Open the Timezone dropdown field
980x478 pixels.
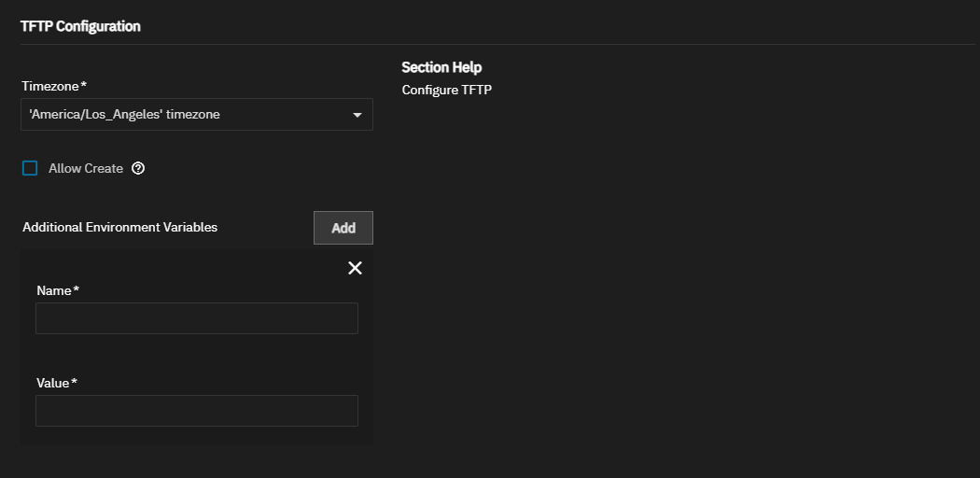click(x=187, y=115)
